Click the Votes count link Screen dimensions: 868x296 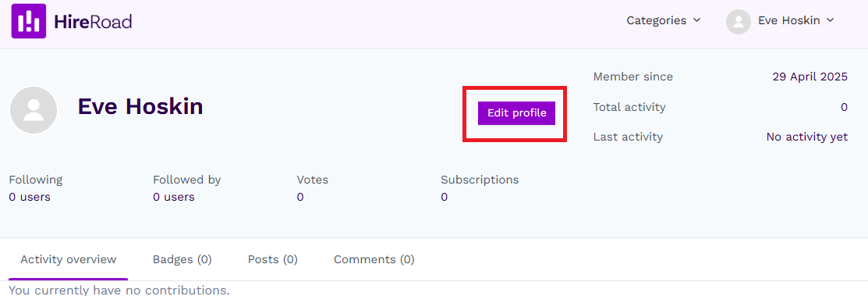(x=300, y=197)
